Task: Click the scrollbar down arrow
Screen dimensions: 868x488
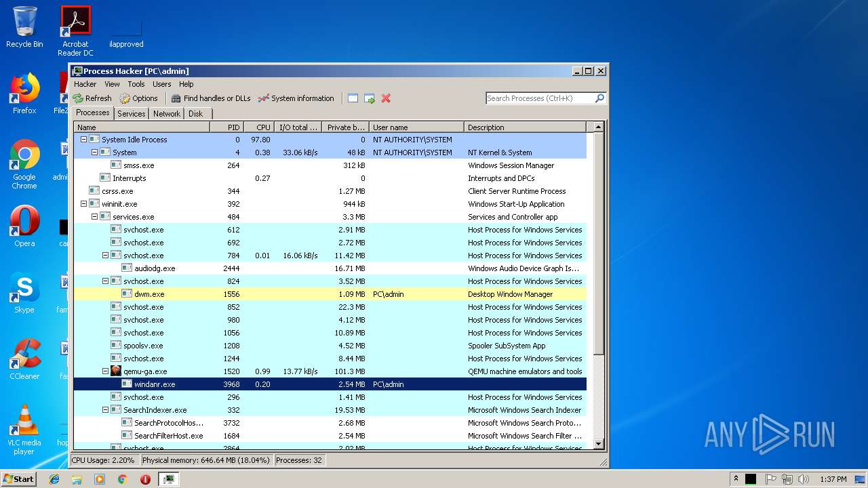Action: point(598,444)
